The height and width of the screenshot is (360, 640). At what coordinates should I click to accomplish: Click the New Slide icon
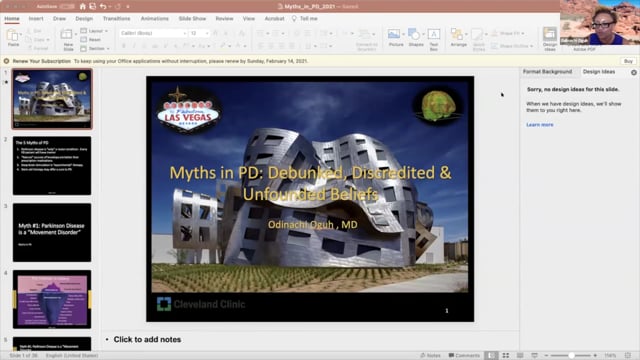click(x=67, y=35)
